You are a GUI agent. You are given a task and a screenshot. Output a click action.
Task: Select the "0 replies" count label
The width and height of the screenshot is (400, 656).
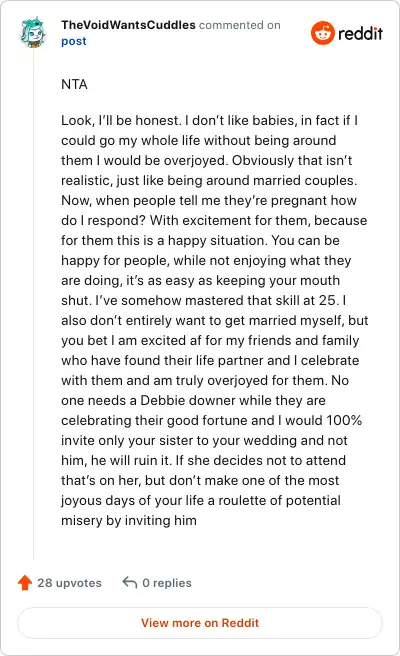point(167,582)
